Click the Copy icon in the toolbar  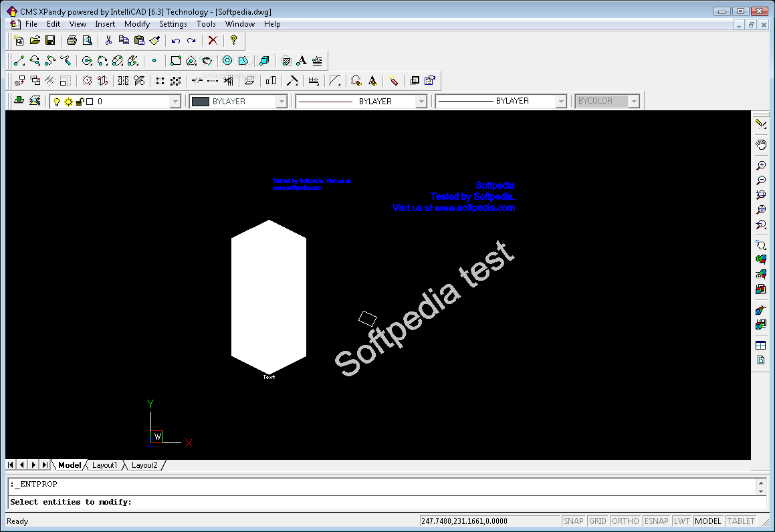pyautogui.click(x=124, y=41)
